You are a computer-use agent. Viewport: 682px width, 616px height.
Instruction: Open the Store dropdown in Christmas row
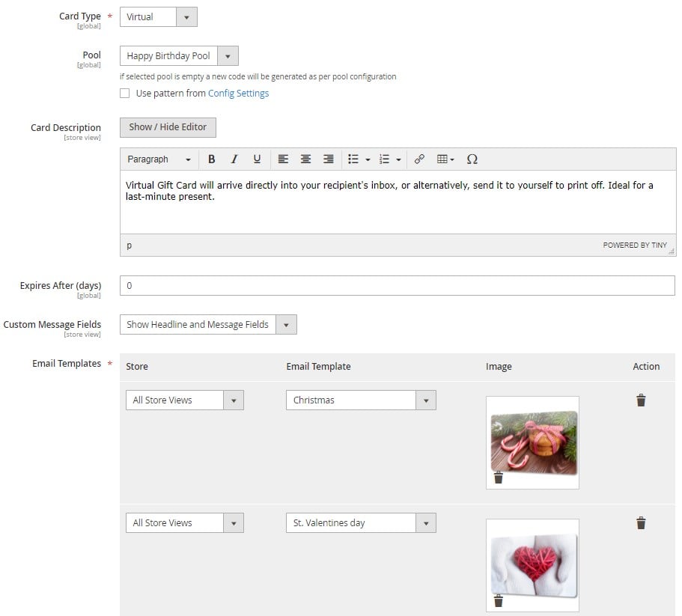(x=184, y=400)
